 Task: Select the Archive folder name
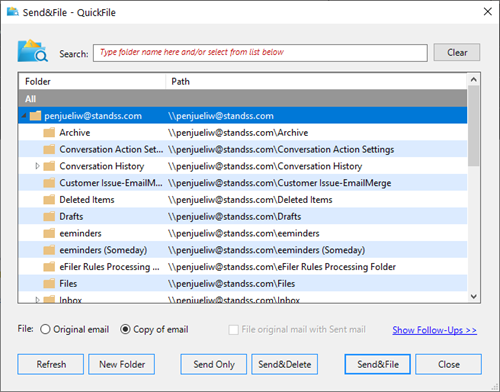click(75, 133)
